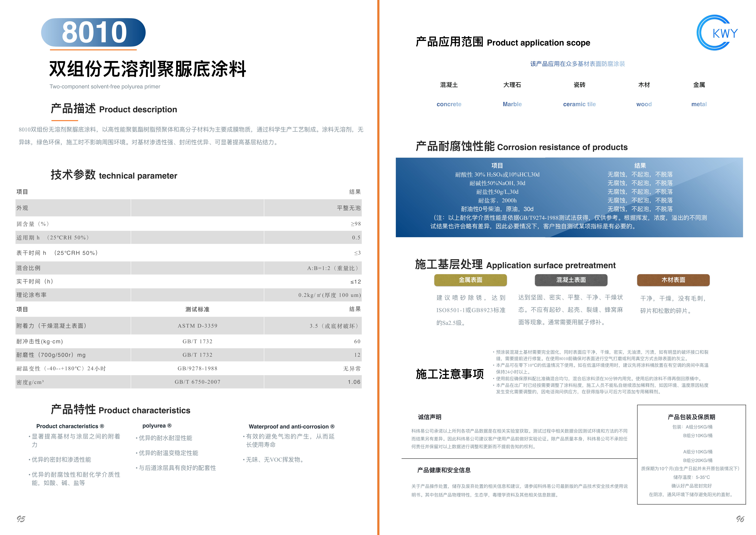Click the 理论涂布率 row label
The width and height of the screenshot is (756, 535).
click(31, 295)
